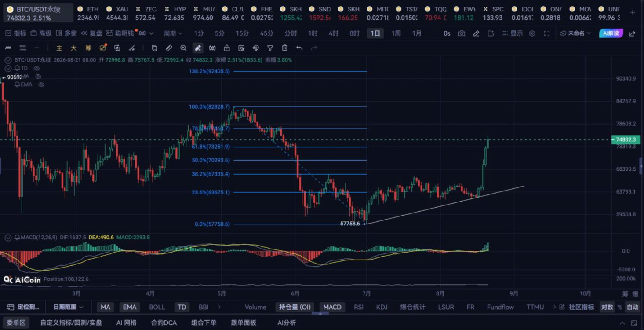Select the highlighted drawing brush tool
This screenshot has height=330, width=644.
tap(198, 48)
